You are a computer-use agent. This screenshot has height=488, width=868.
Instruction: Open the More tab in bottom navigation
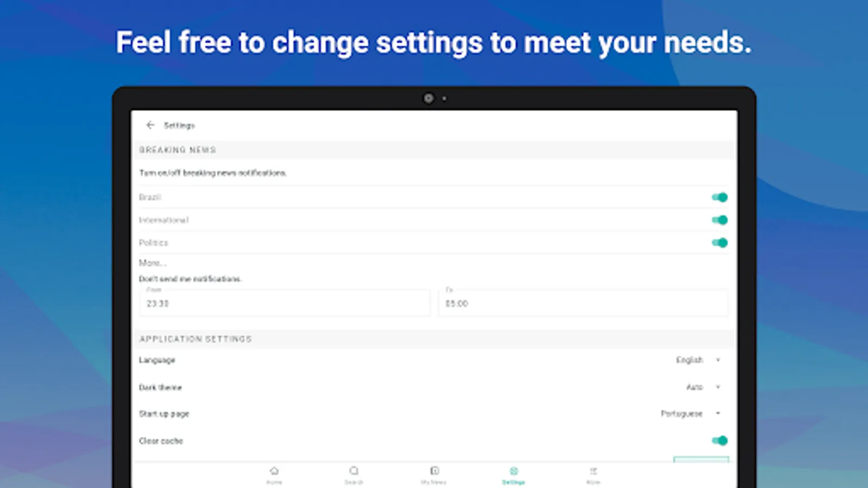click(x=593, y=475)
